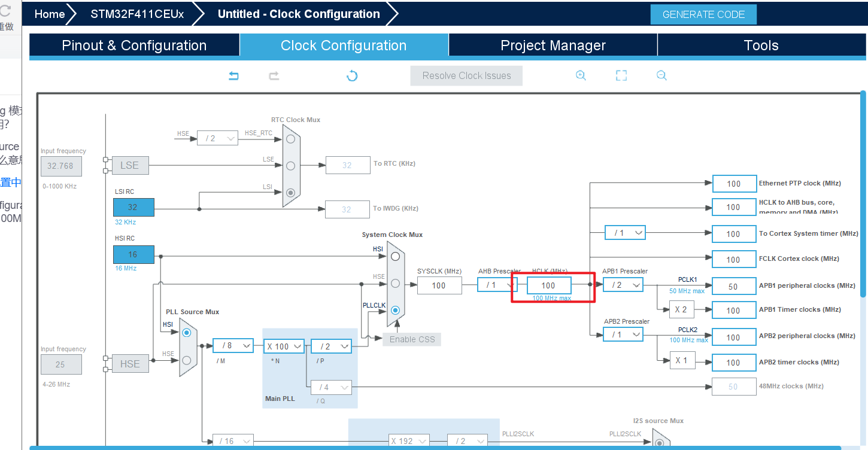Click Untitled - Clock Configuration breadcrumb
Viewport: 868px width, 450px height.
coord(299,14)
